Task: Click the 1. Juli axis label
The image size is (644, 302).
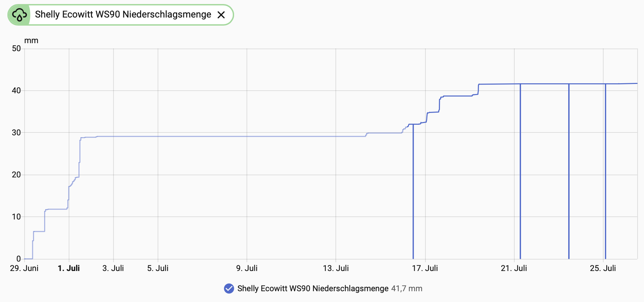Action: point(69,268)
